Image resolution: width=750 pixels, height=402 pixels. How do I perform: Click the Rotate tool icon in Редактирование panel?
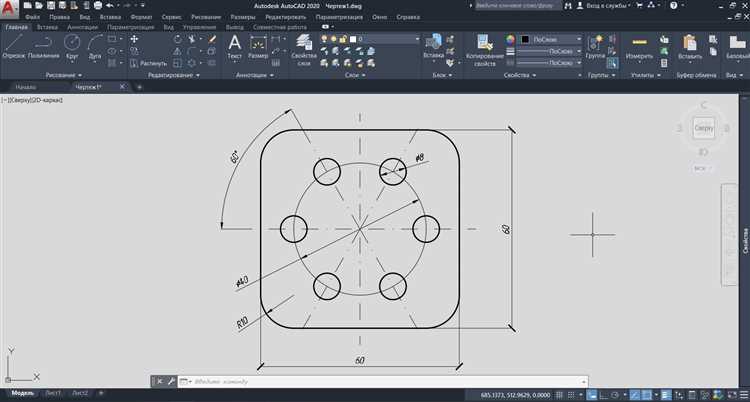(x=178, y=39)
